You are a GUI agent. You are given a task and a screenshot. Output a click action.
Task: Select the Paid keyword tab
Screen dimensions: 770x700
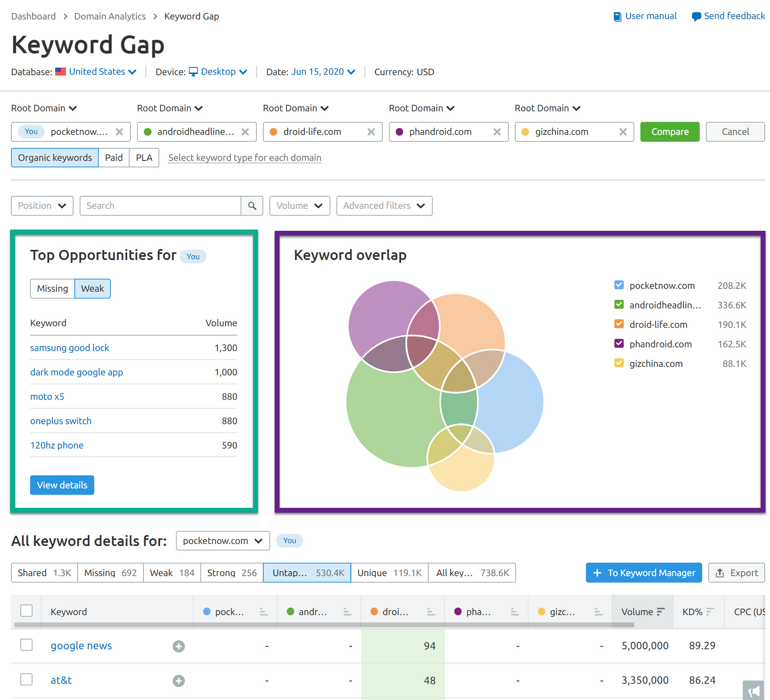[x=114, y=158]
